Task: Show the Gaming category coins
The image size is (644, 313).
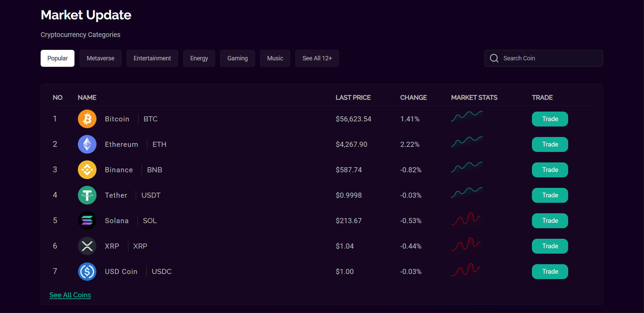Action: point(237,58)
